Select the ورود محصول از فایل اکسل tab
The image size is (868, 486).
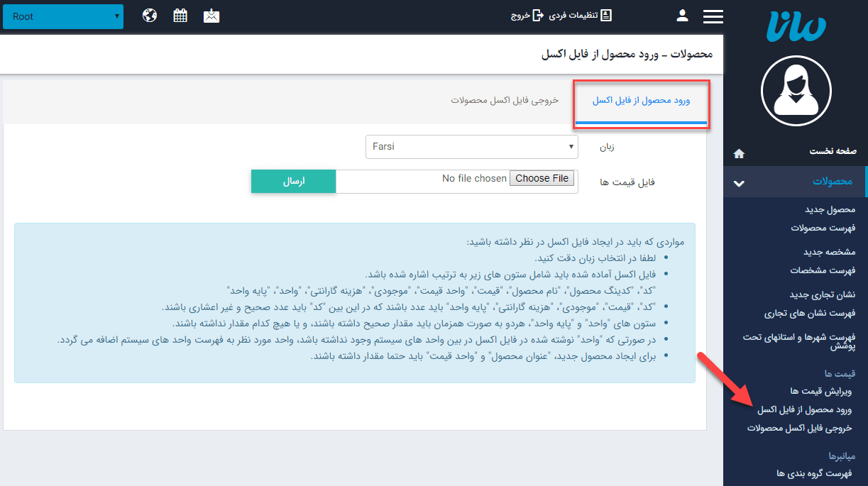pyautogui.click(x=641, y=101)
